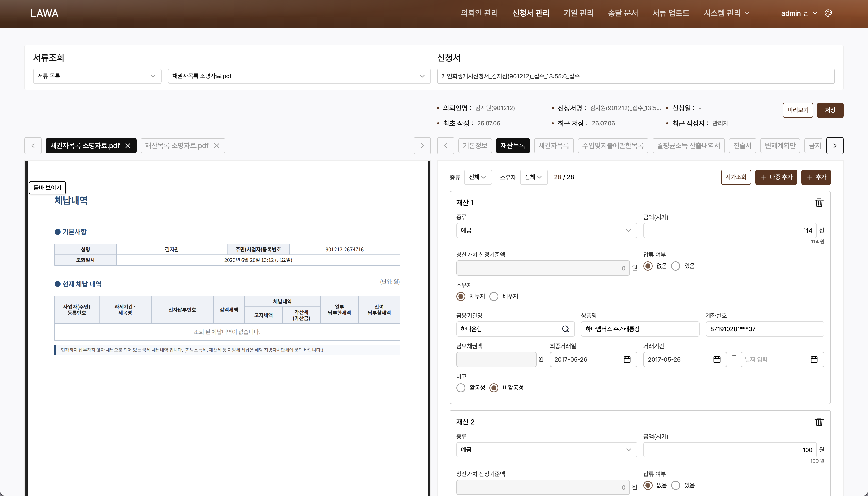Go to previous document tab arrow
Image resolution: width=868 pixels, height=496 pixels.
(33, 146)
